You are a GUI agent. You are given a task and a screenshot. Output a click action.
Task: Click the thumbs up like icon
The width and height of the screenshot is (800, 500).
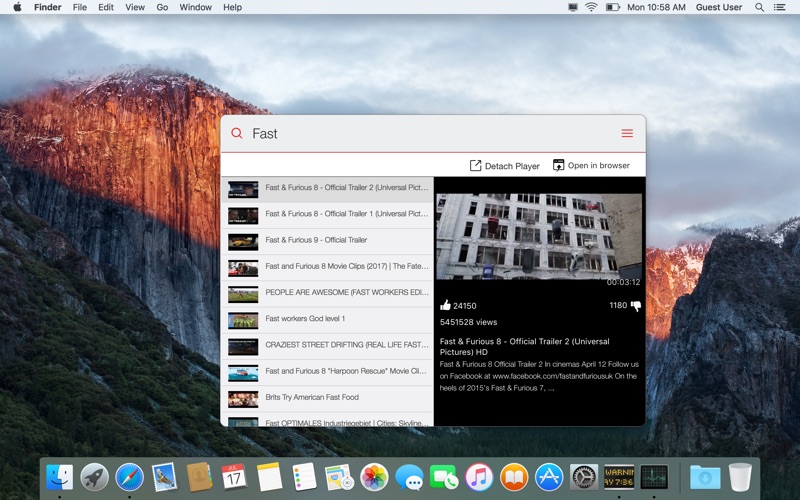pos(445,305)
